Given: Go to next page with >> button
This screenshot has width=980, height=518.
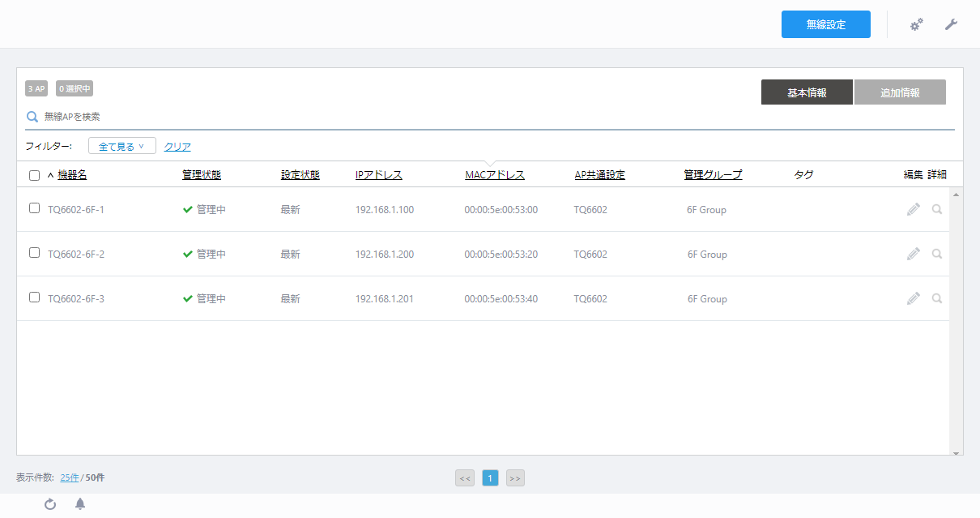Looking at the screenshot, I should 515,478.
